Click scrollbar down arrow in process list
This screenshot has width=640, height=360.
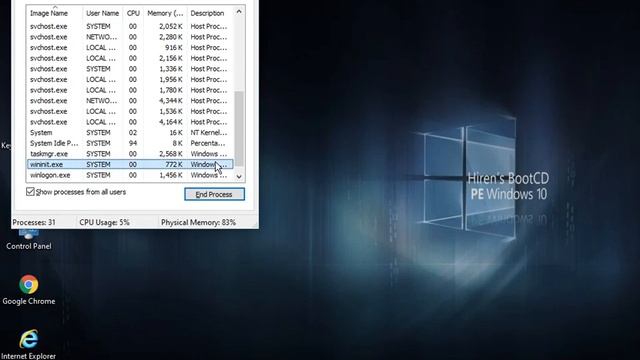pyautogui.click(x=239, y=176)
